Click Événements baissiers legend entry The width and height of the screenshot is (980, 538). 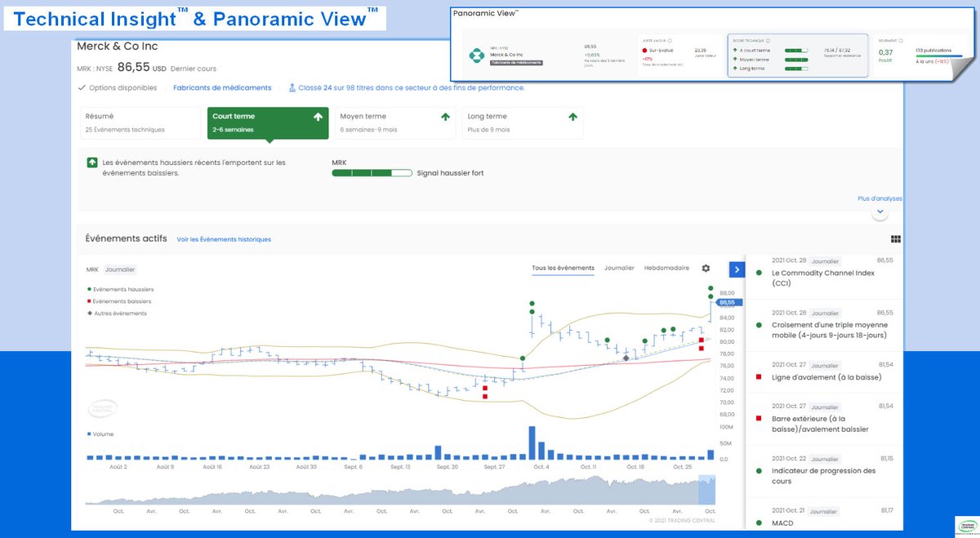pos(120,301)
